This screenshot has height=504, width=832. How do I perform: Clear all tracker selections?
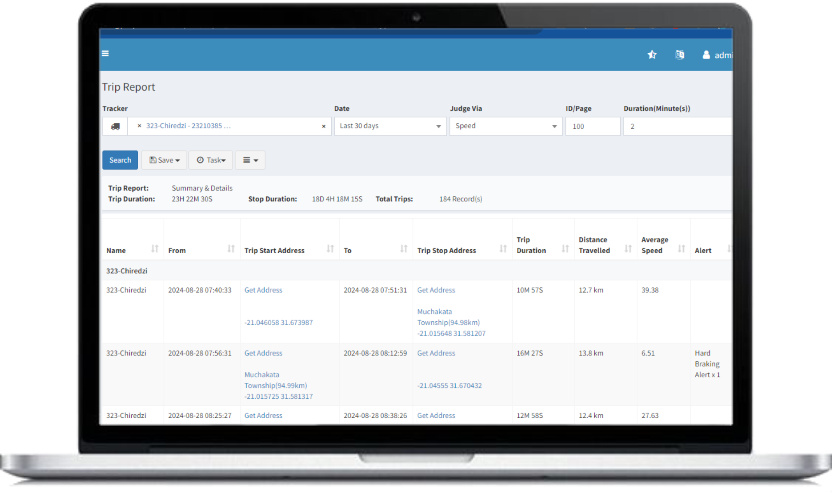323,126
